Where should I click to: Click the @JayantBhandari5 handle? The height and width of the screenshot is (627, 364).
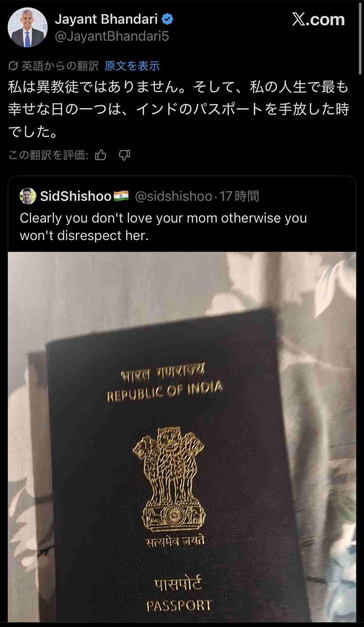point(112,36)
